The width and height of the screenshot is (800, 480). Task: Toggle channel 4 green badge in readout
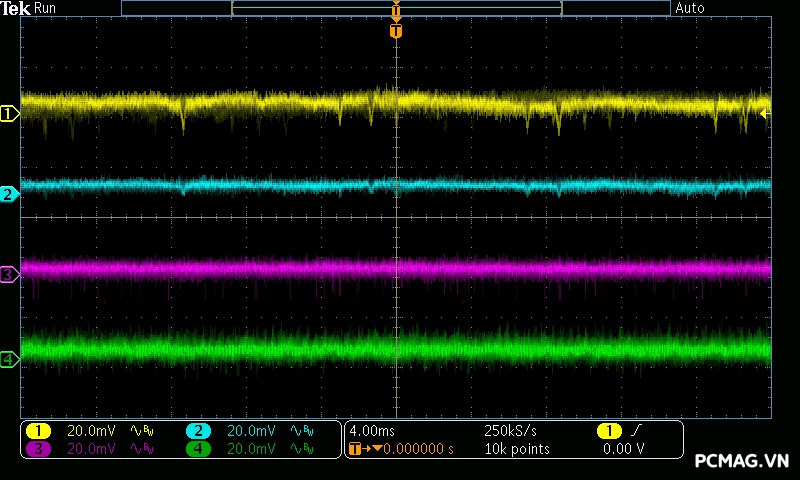pyautogui.click(x=198, y=449)
